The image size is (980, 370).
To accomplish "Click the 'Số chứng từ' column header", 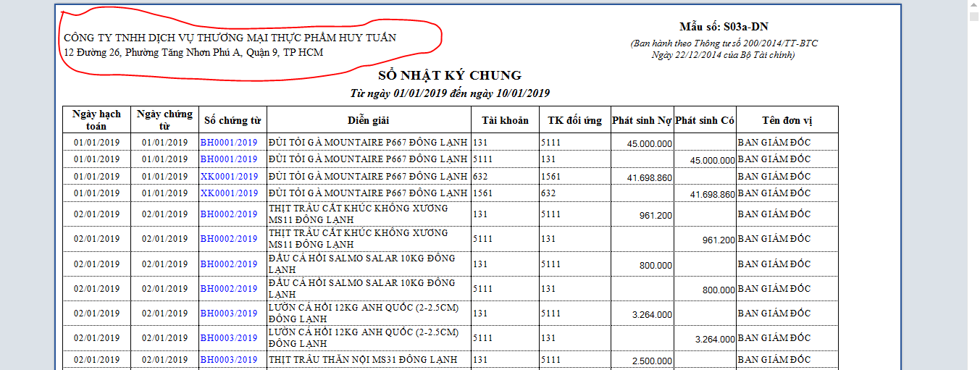I will click(233, 120).
